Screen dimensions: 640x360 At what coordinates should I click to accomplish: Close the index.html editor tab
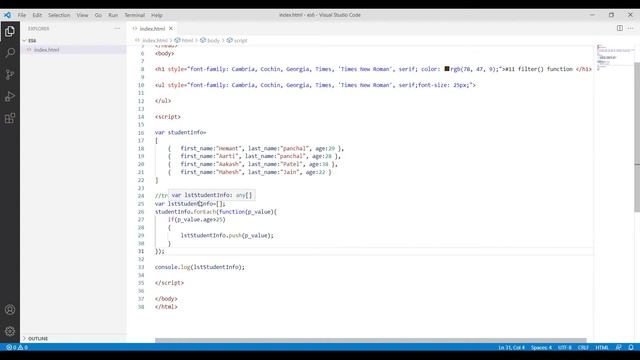171,28
